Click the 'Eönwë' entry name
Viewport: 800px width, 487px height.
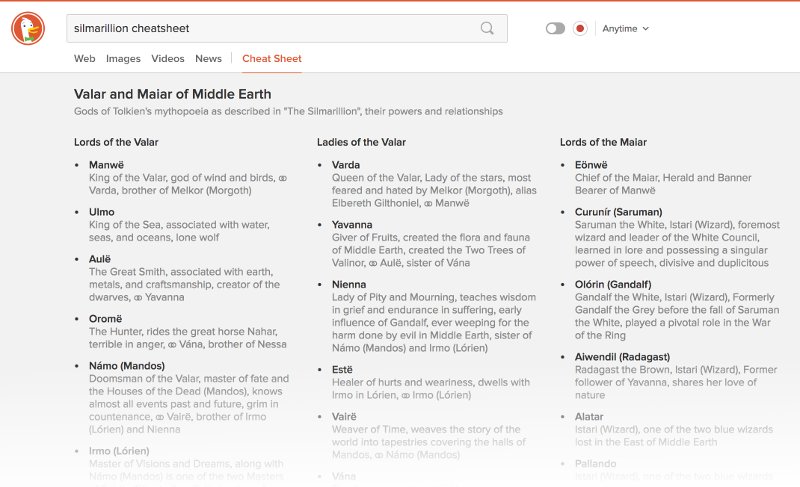click(x=591, y=165)
